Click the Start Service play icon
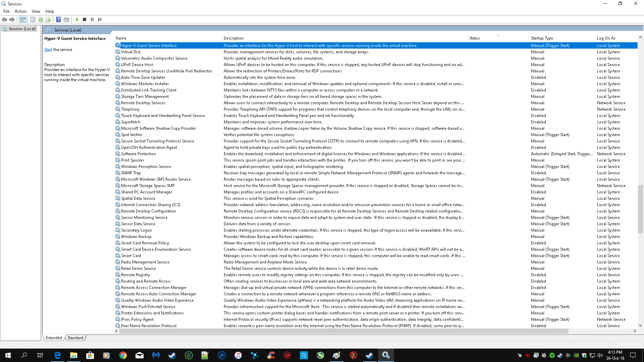Viewport: 644px width, 362px height. 77,19
